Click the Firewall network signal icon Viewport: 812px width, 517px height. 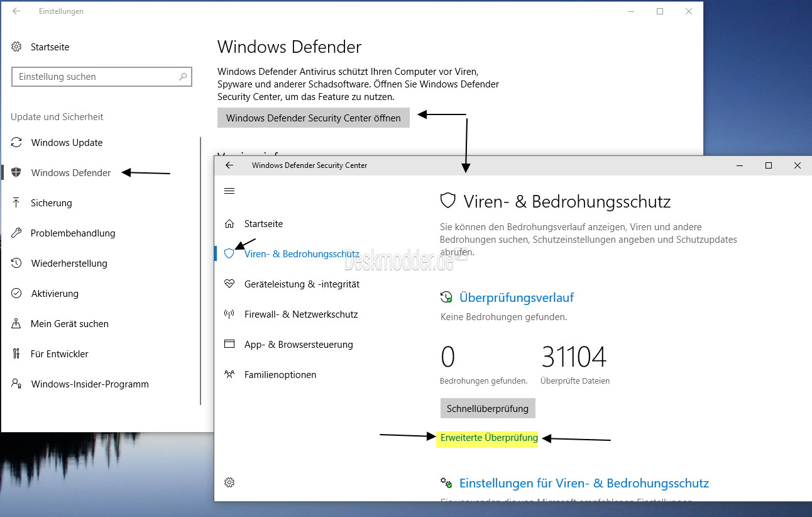point(229,314)
